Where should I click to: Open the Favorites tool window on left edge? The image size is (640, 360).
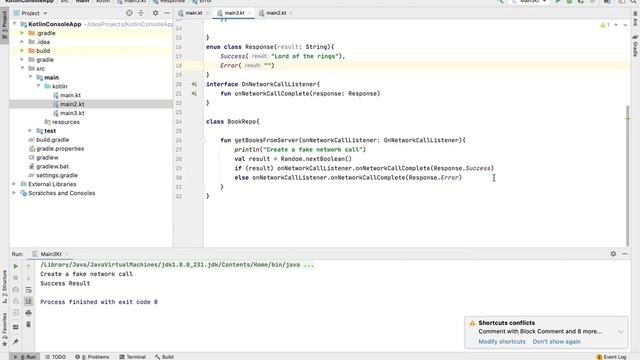tap(4, 329)
